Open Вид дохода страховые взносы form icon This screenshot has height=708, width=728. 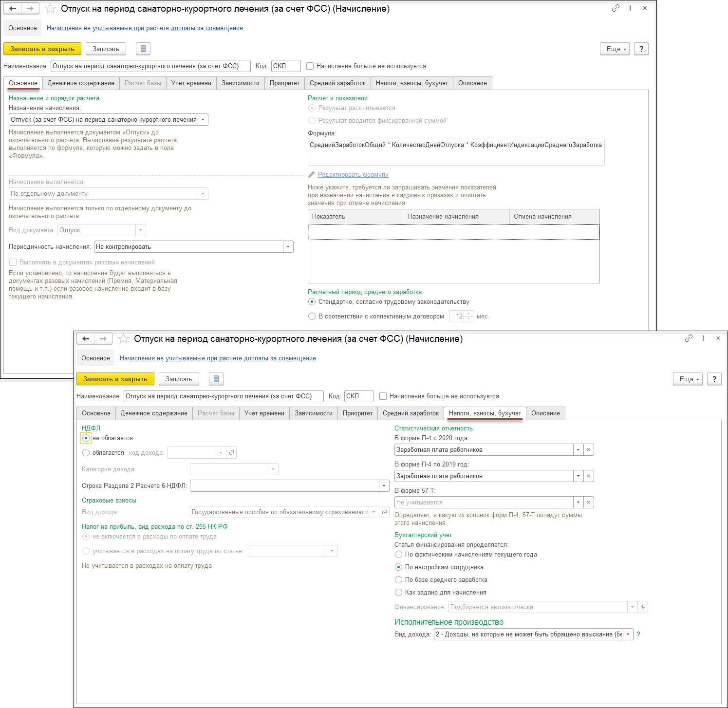point(384,512)
